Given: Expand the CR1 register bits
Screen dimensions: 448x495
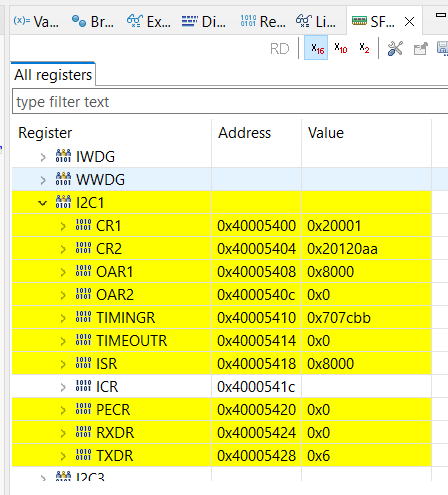Looking at the screenshot, I should [63, 226].
